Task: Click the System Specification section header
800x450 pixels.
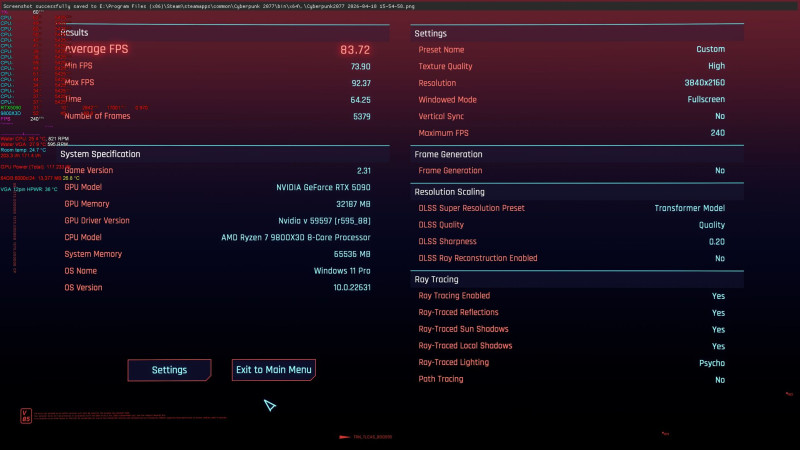Action: click(x=100, y=154)
